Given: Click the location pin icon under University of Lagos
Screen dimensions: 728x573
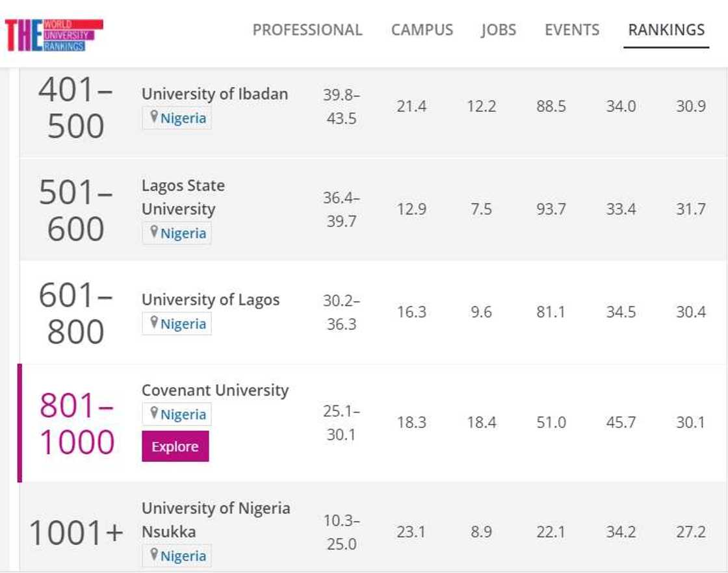Looking at the screenshot, I should 154,322.
